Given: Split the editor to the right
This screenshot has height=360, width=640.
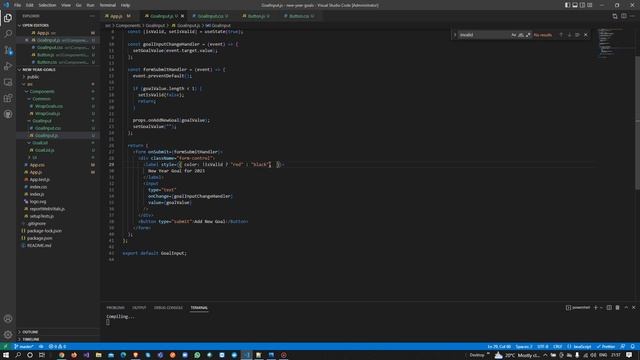Looking at the screenshot, I should [x=624, y=16].
